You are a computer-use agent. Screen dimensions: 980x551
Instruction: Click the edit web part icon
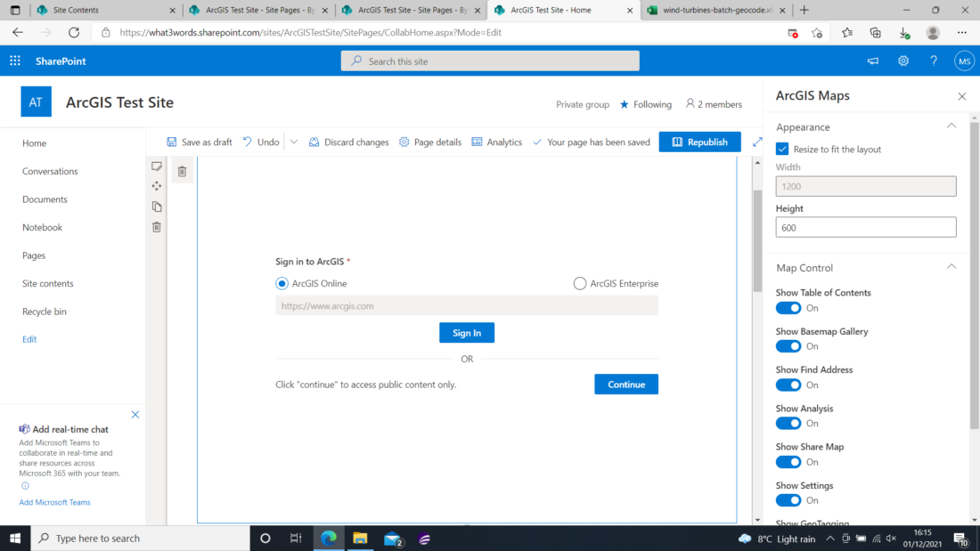click(157, 166)
